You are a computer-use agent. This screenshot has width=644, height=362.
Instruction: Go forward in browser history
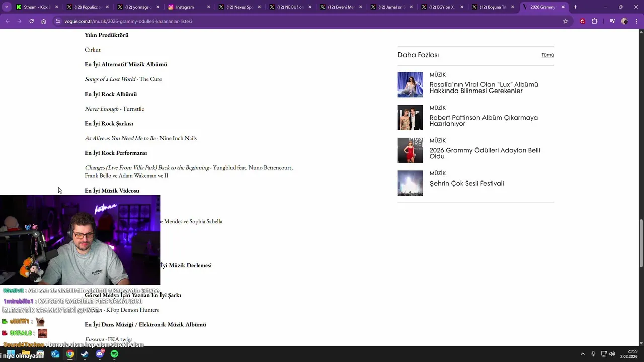(19, 21)
